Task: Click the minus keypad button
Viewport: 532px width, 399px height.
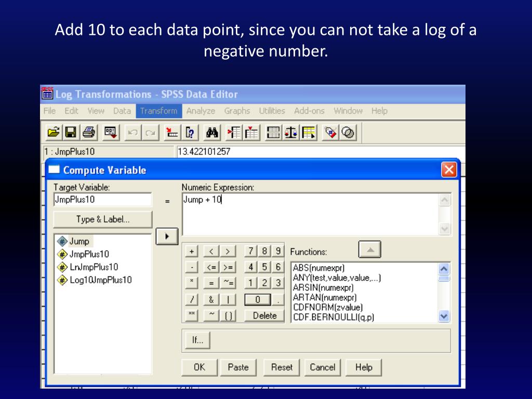Action: tap(192, 267)
